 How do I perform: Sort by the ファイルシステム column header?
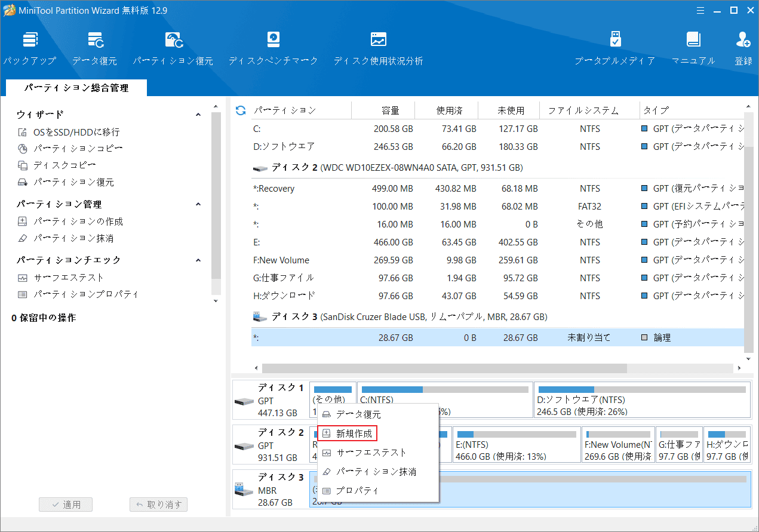click(589, 110)
